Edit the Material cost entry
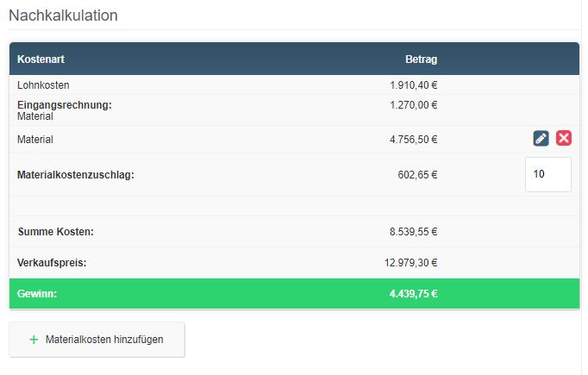Image resolution: width=588 pixels, height=375 pixels. [x=541, y=139]
